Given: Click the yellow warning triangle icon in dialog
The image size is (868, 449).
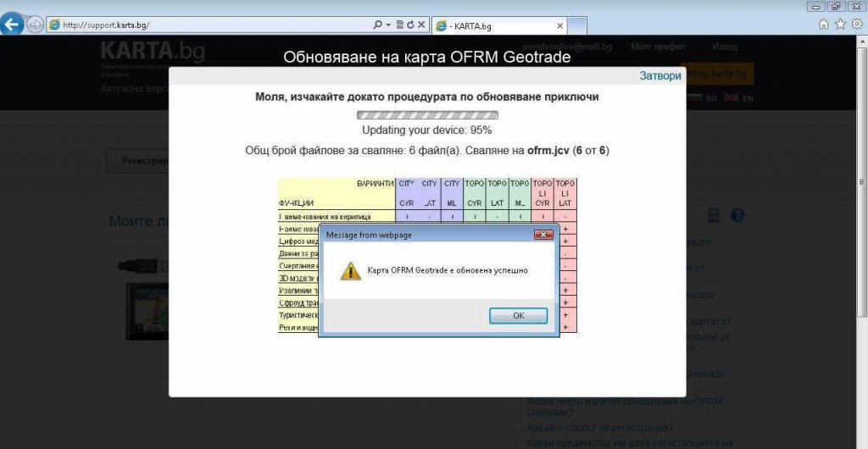Looking at the screenshot, I should pos(350,271).
